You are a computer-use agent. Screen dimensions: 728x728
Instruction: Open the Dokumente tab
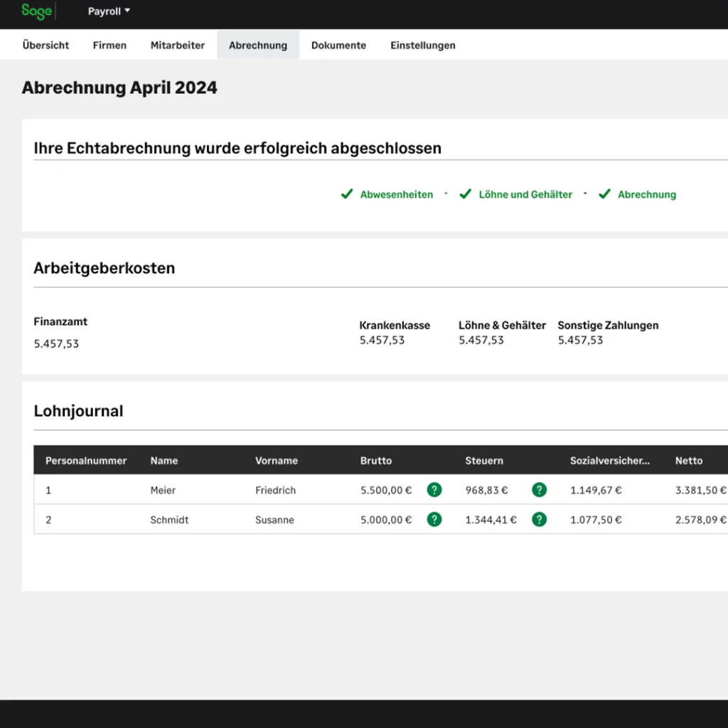pyautogui.click(x=338, y=45)
